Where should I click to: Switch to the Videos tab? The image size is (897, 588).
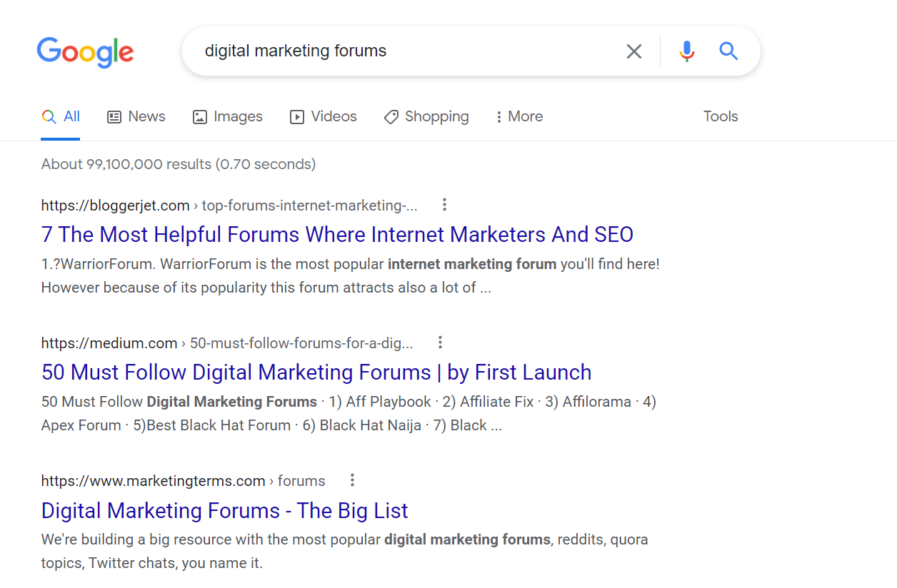(x=324, y=117)
